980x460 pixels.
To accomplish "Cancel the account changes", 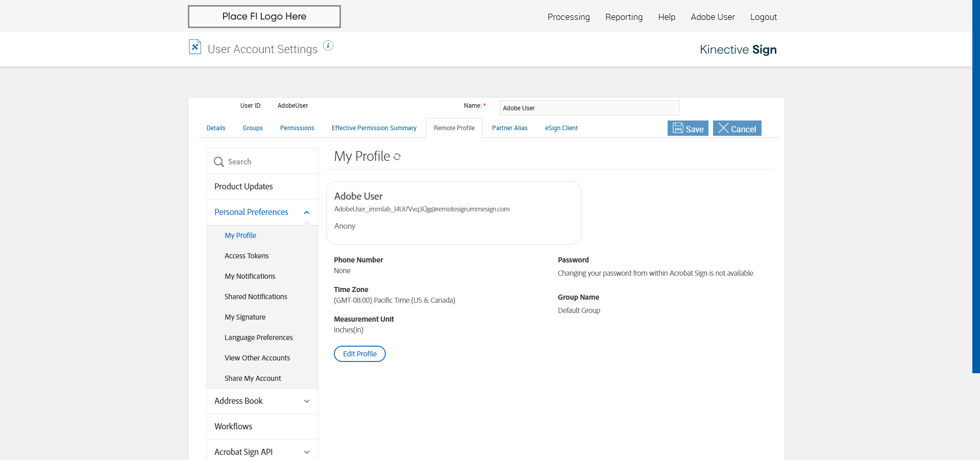I will [737, 129].
